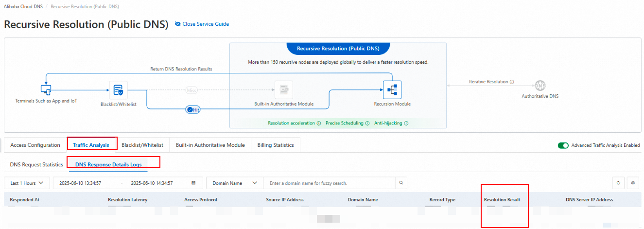Toggle Advanced Traffic Analysis Enabled switch
644x229 pixels.
pos(563,145)
